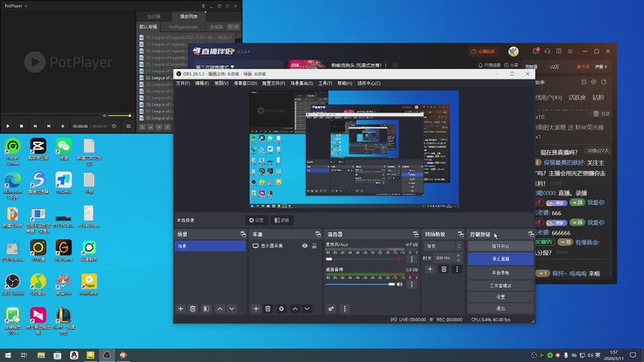Open transition type dropdown in 转场特效
Image resolution: width=644 pixels, height=362 pixels.
point(443,246)
